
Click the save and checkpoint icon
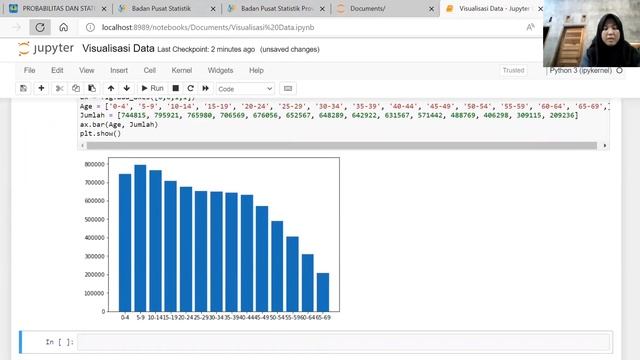(x=23, y=88)
